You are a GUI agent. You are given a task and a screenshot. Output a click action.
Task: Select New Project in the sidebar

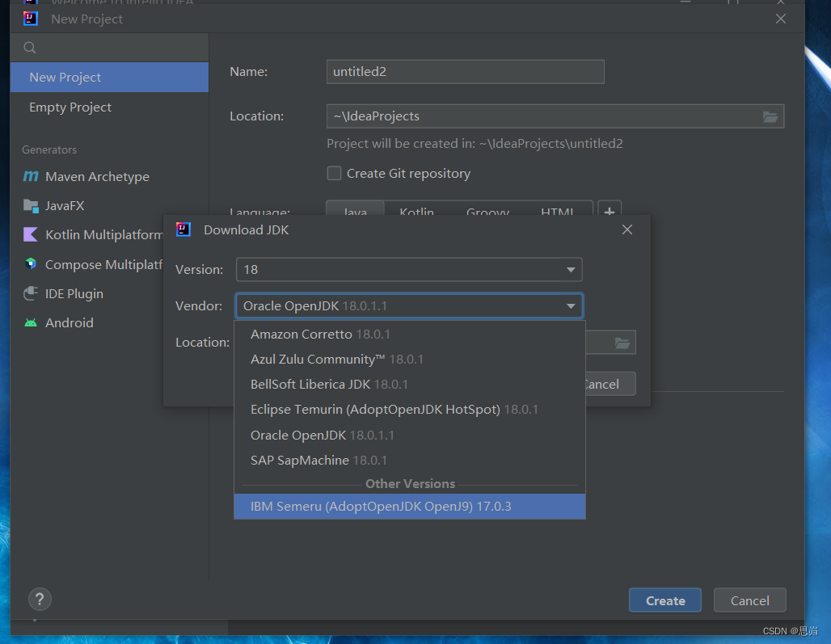pos(109,78)
